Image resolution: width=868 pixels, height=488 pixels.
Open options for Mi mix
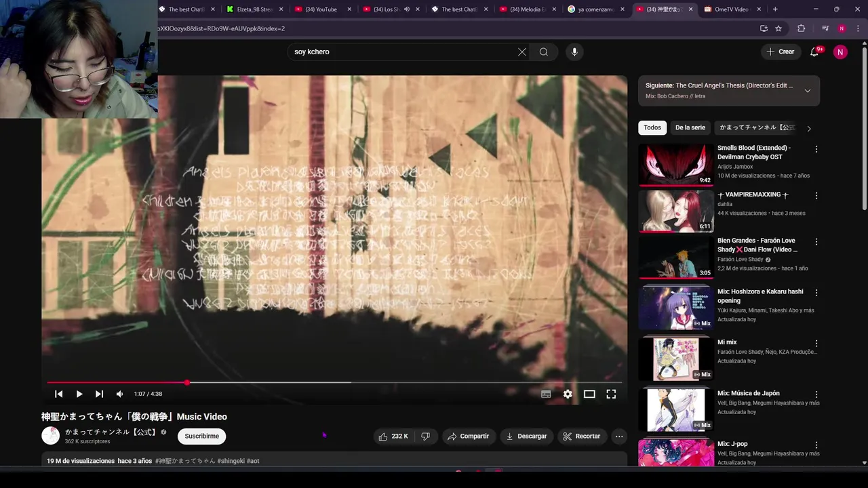click(816, 344)
